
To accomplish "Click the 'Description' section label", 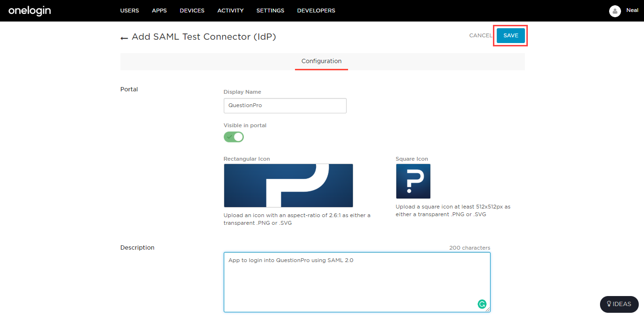I will [137, 248].
